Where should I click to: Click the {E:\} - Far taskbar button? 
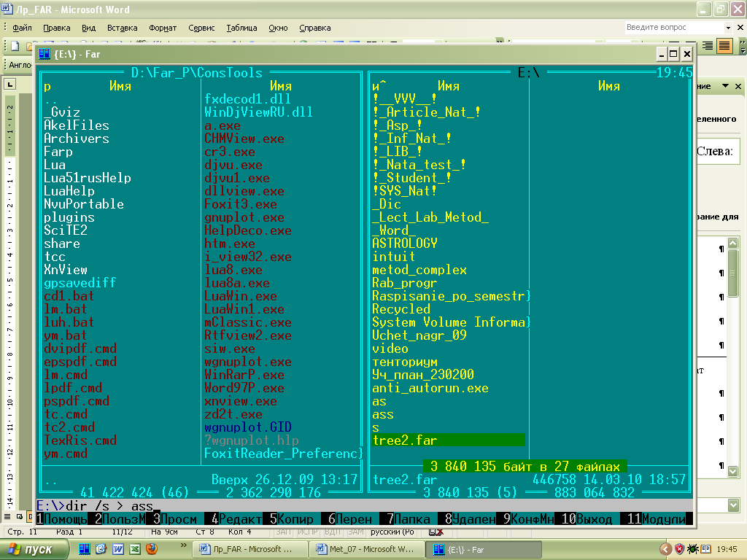tap(484, 550)
